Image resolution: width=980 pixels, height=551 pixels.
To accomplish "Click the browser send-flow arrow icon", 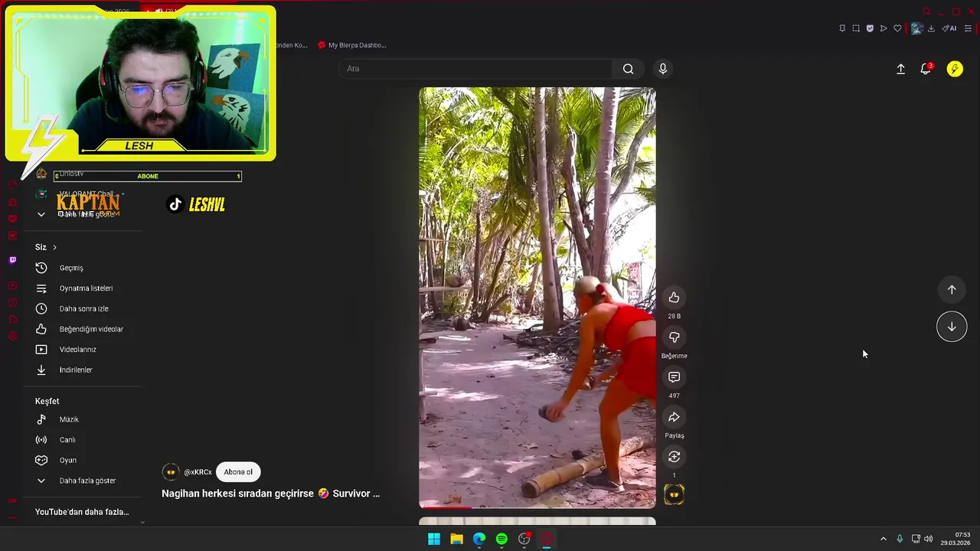I will click(x=884, y=28).
